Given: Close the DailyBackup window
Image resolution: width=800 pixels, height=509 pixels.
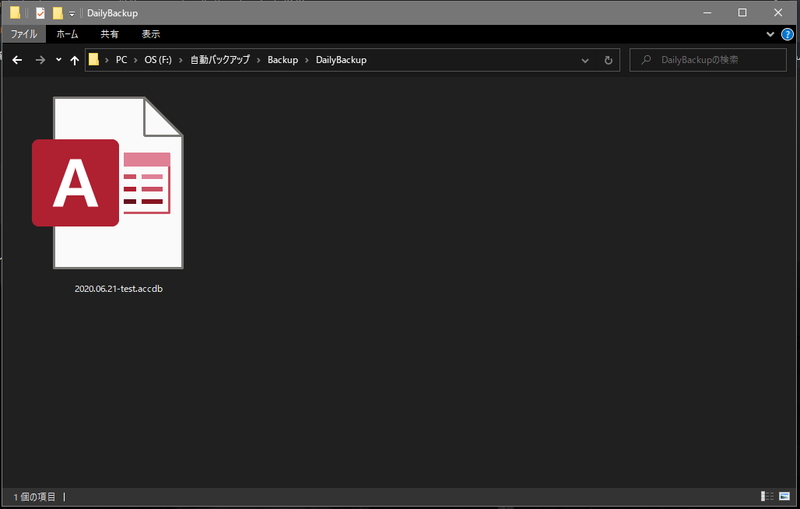Looking at the screenshot, I should coord(778,13).
